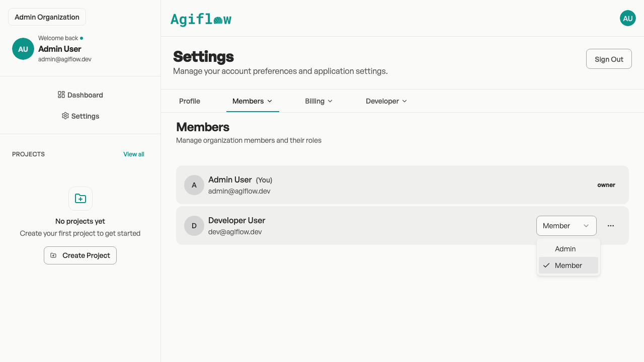Screen dimensions: 644x362
Task: Expand the Members tab chevron
Action: [x=270, y=101]
